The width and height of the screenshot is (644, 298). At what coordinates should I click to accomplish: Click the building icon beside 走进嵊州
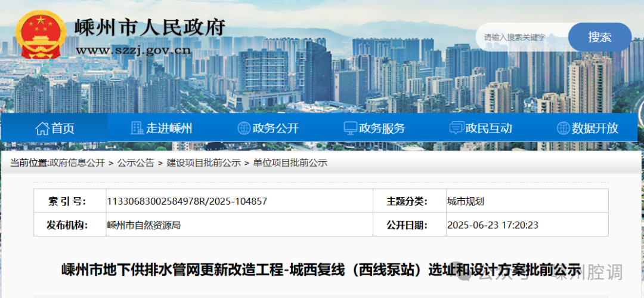pos(137,128)
